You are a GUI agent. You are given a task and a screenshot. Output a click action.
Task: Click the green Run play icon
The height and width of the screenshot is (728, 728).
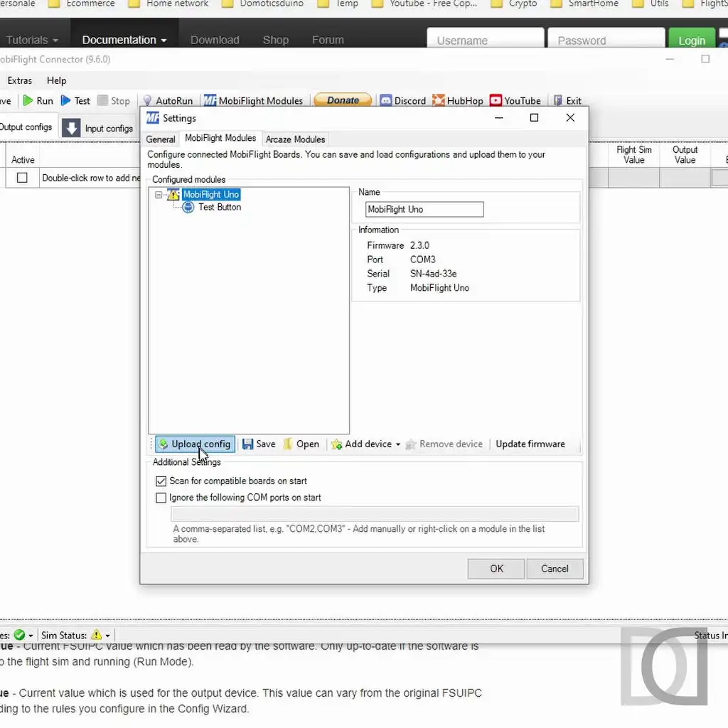coord(28,101)
